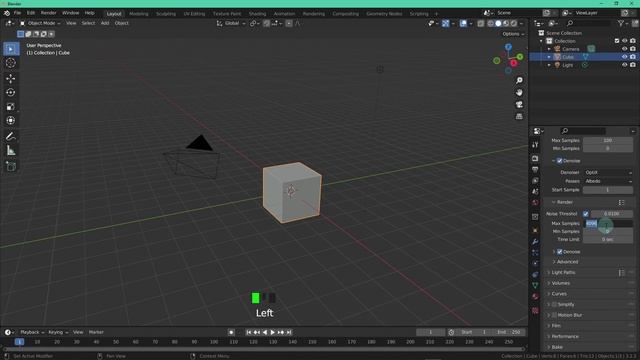Expand the Film panel
The image size is (640, 360).
pos(556,326)
